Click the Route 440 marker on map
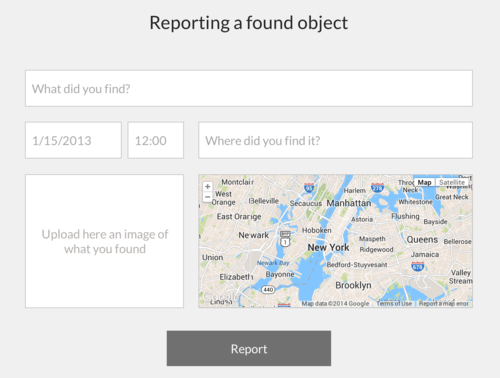Image resolution: width=500 pixels, height=378 pixels. click(x=268, y=290)
